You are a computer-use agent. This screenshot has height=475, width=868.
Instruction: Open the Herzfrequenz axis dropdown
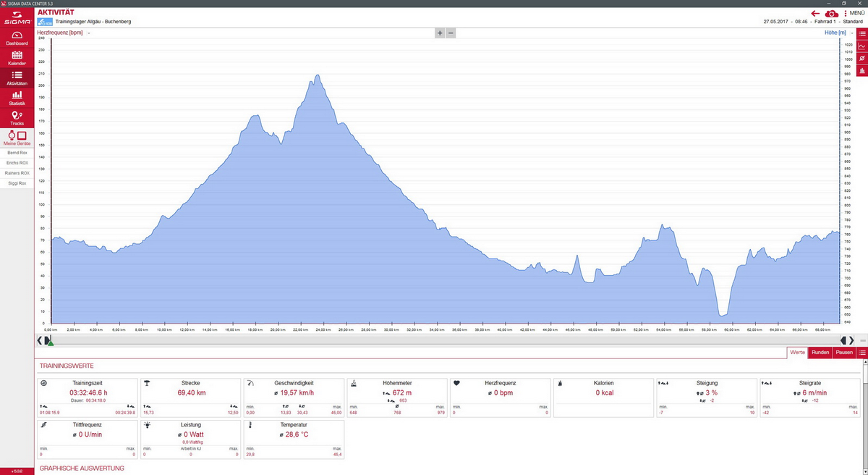tap(89, 33)
